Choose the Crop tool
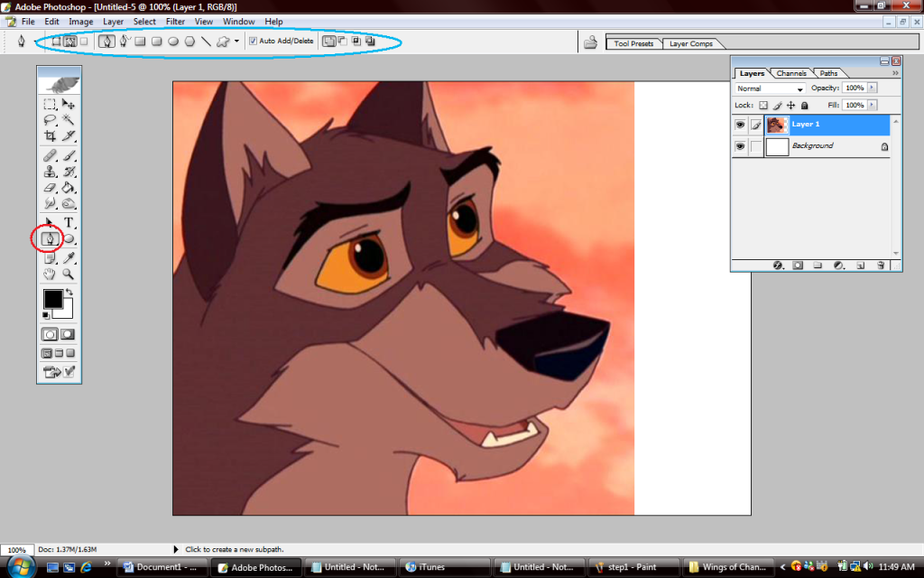This screenshot has height=578, width=924. click(51, 136)
